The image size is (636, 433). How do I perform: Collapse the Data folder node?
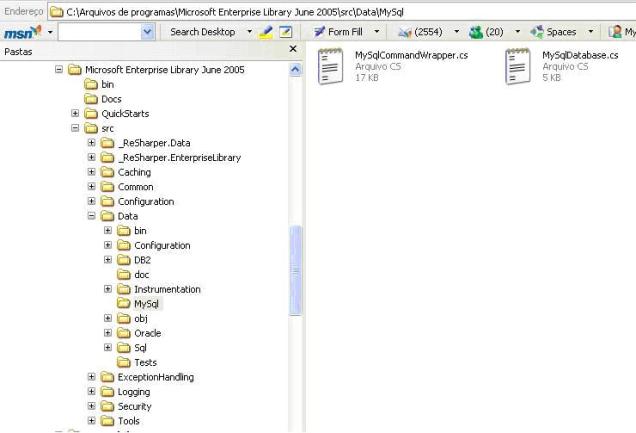(91, 216)
